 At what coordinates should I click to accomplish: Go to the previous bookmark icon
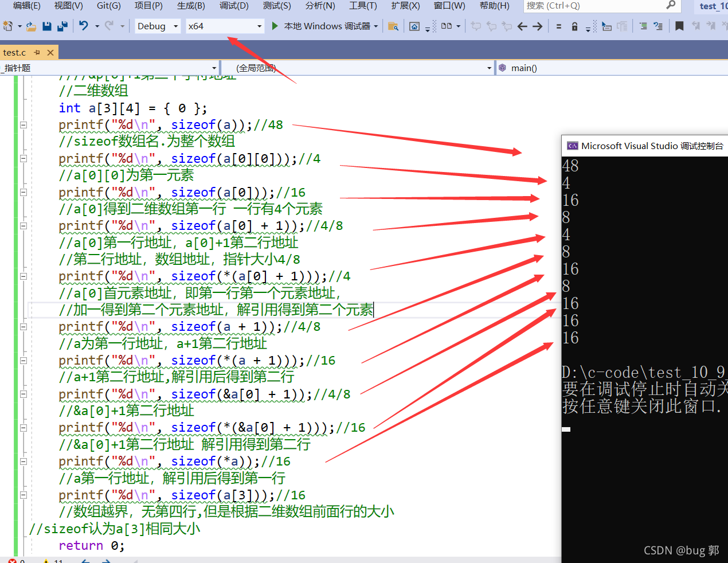(x=695, y=26)
